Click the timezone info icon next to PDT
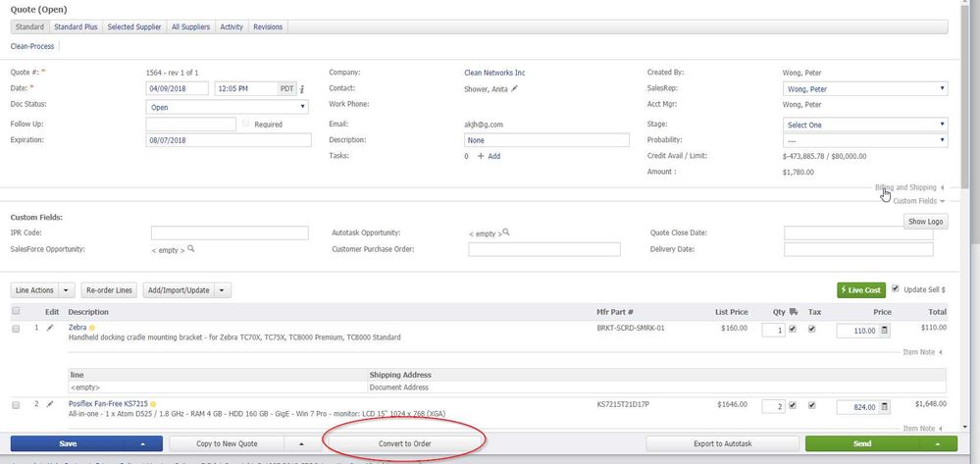Screen dimensions: 980x464 [x=302, y=89]
